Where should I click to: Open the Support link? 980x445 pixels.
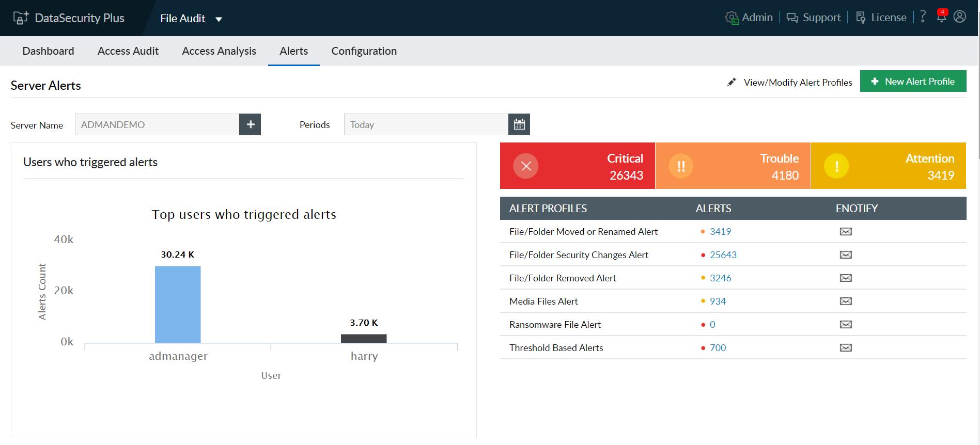(814, 18)
